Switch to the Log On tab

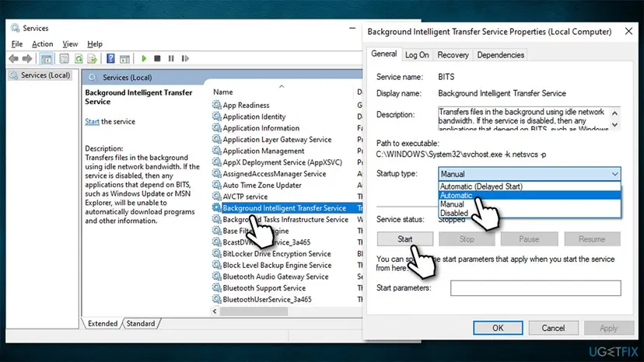[417, 55]
